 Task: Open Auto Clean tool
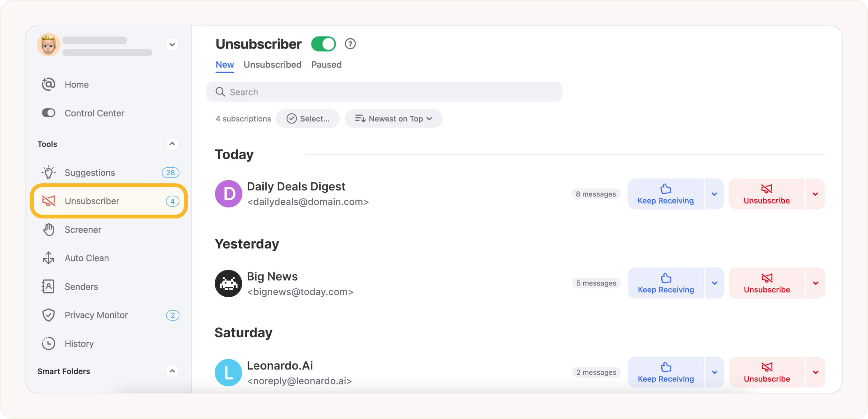pos(108,258)
